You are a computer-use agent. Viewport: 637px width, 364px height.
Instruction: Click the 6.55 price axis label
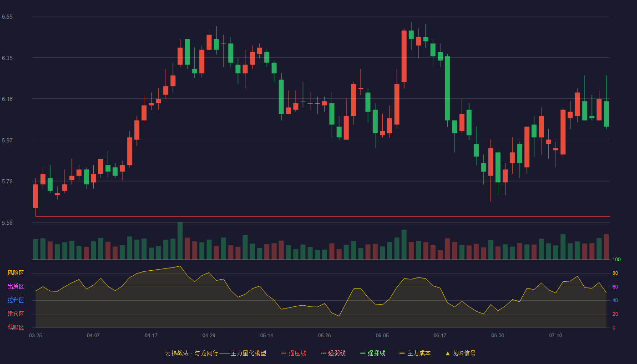click(x=7, y=17)
